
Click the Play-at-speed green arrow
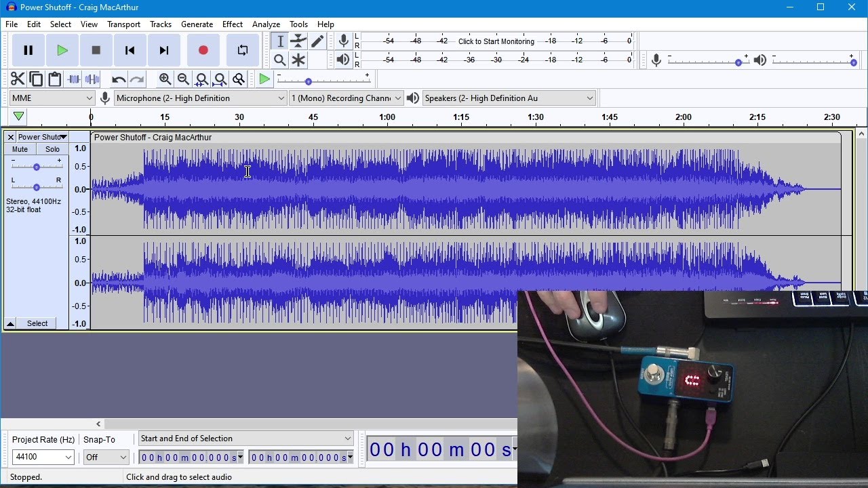(264, 79)
